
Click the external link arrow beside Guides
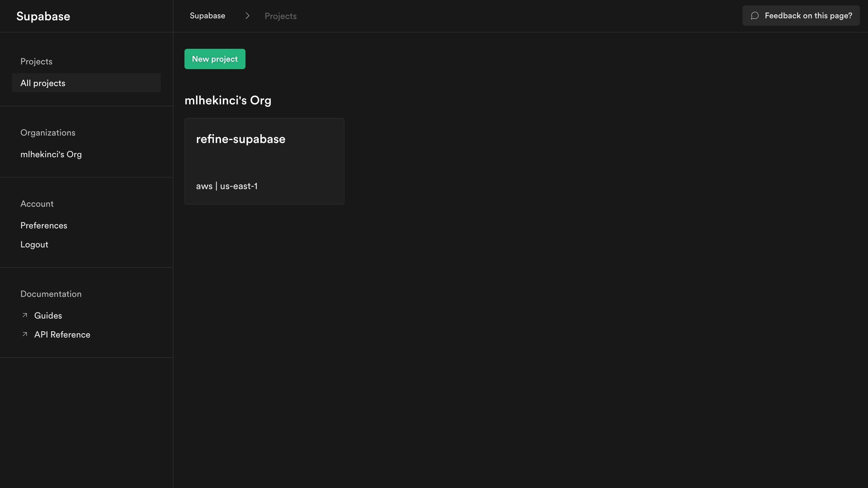click(x=24, y=315)
